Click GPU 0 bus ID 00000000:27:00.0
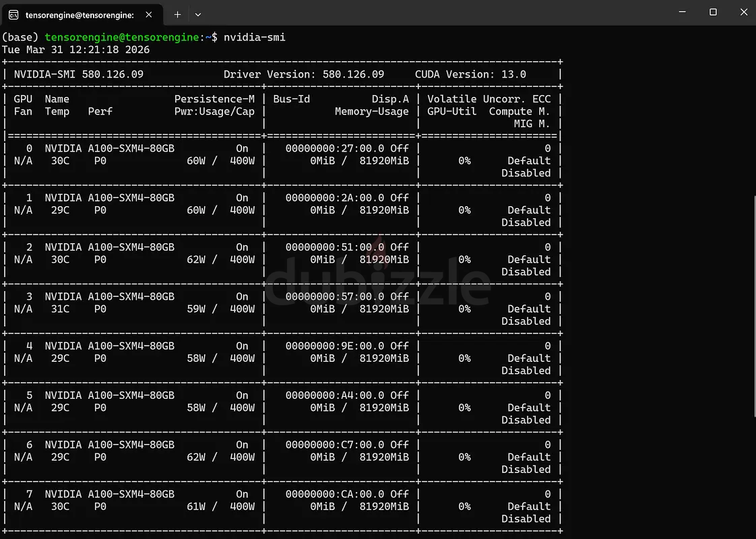756x539 pixels. click(335, 148)
